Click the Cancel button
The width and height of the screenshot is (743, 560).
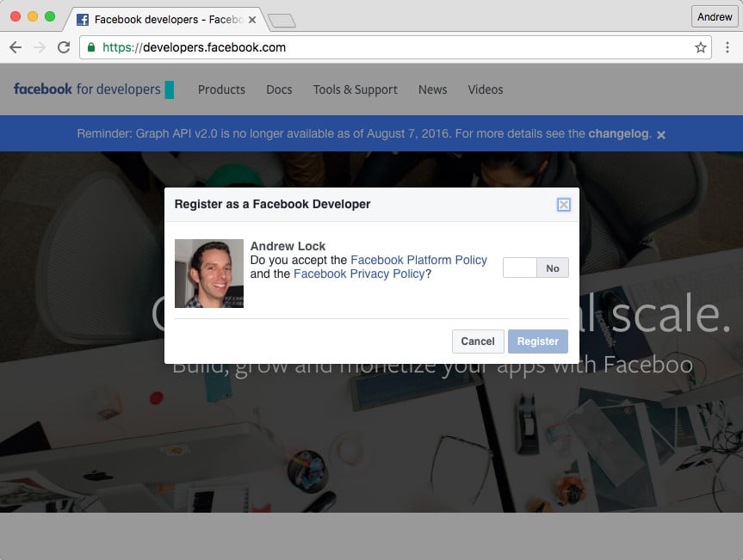point(478,342)
